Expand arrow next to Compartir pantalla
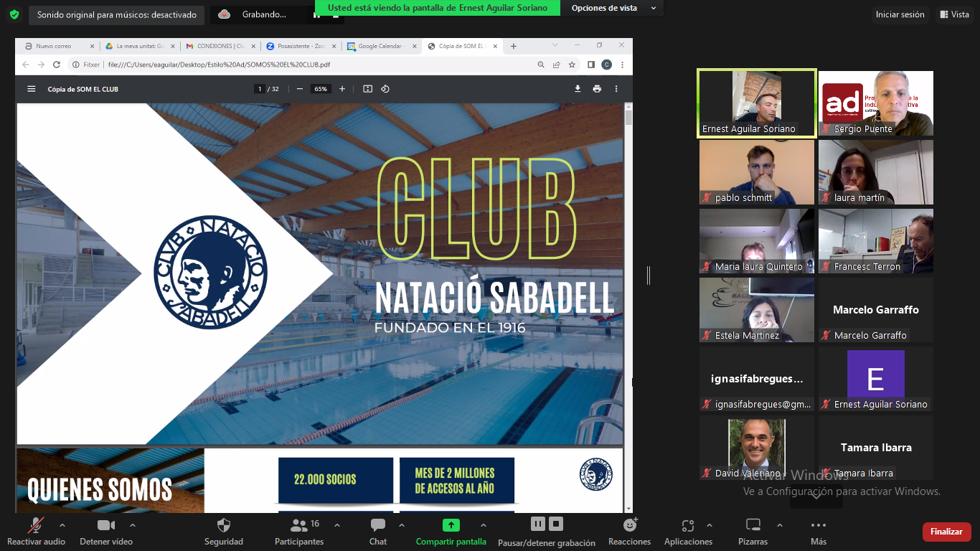Image resolution: width=980 pixels, height=551 pixels. tap(484, 525)
